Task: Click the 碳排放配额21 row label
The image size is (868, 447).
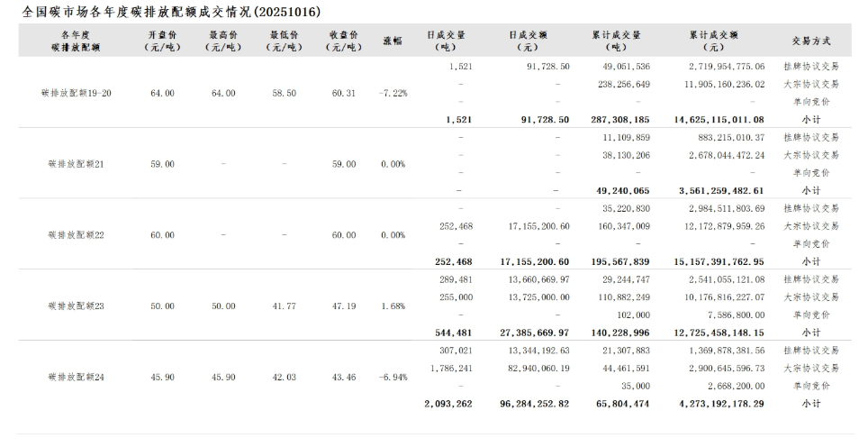Action: click(x=77, y=164)
